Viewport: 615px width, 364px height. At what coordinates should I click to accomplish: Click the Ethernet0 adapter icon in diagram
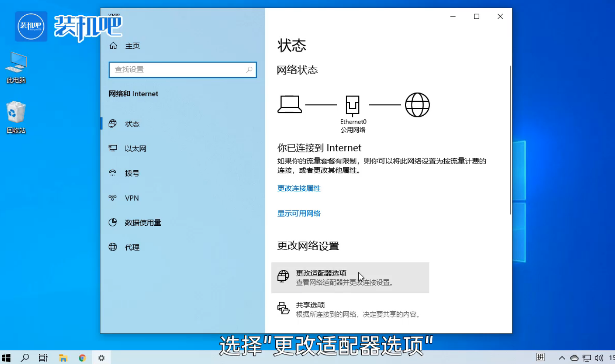[x=352, y=105]
